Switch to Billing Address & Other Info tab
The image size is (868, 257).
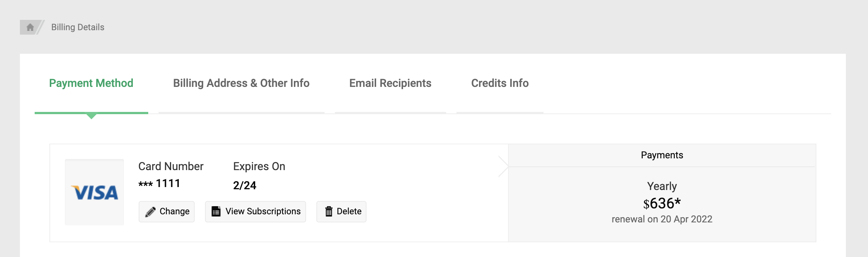point(241,83)
